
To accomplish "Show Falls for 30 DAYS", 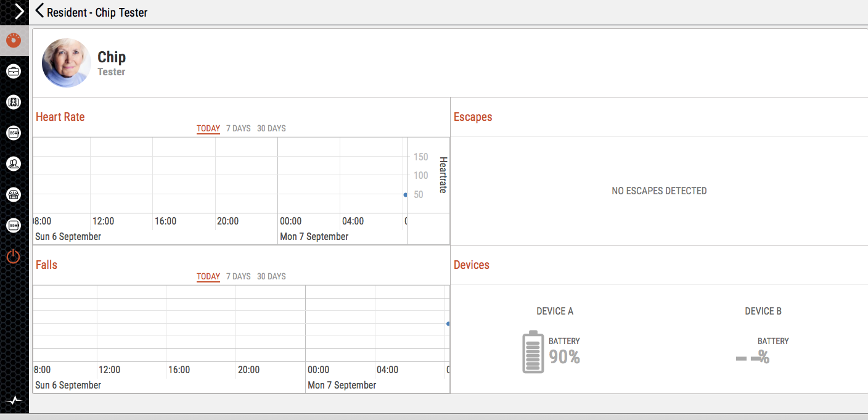I will point(271,276).
